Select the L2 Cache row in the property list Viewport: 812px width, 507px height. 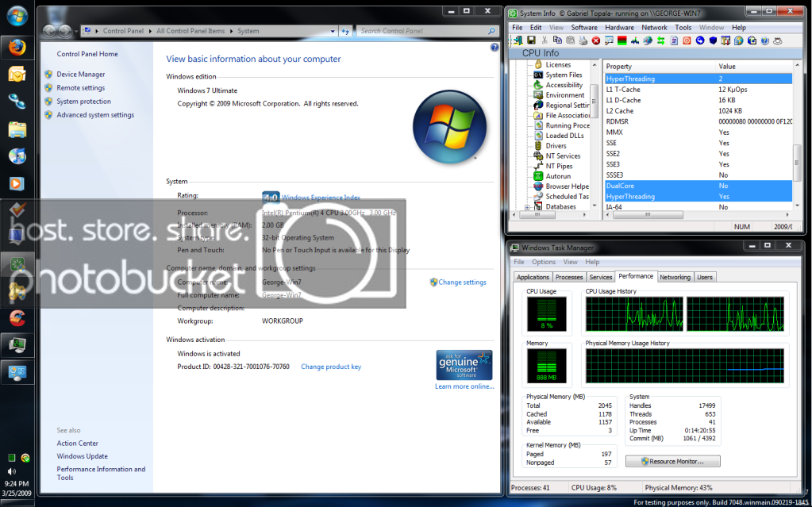698,111
